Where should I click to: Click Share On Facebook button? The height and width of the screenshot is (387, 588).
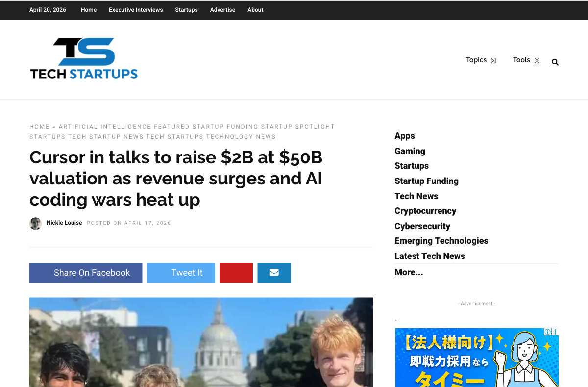click(x=86, y=273)
